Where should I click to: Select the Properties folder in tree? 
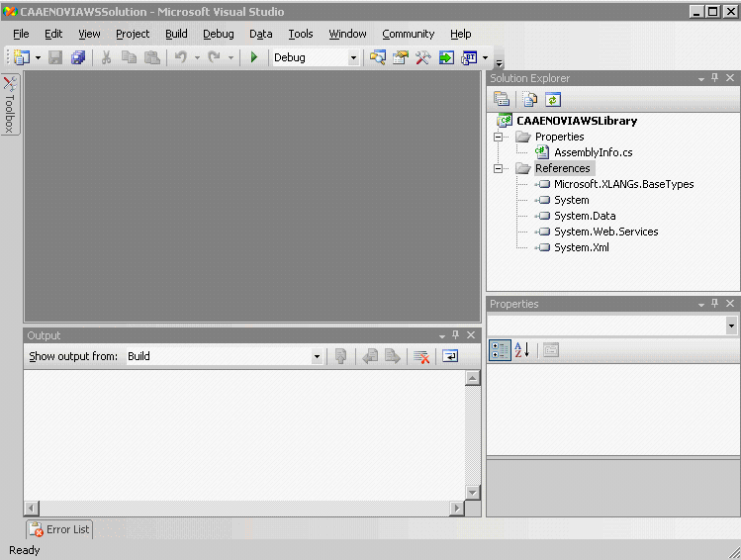coord(560,137)
